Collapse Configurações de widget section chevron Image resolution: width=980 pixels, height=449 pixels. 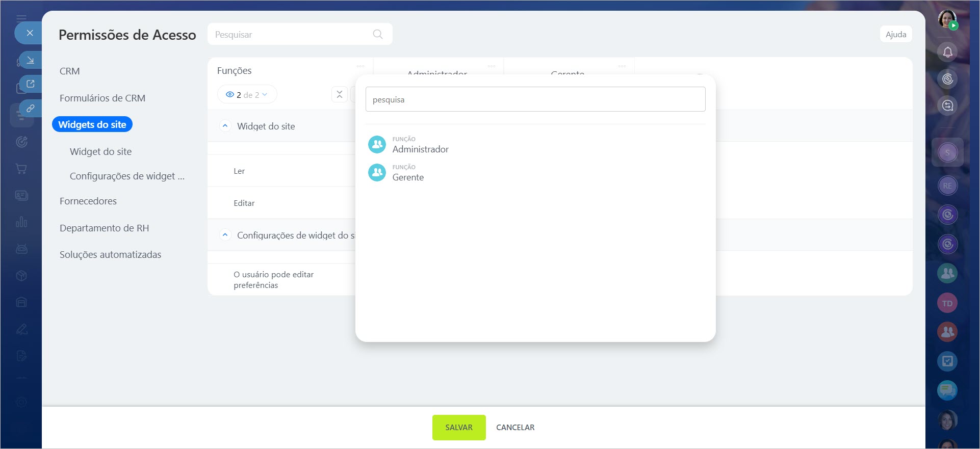pos(225,235)
